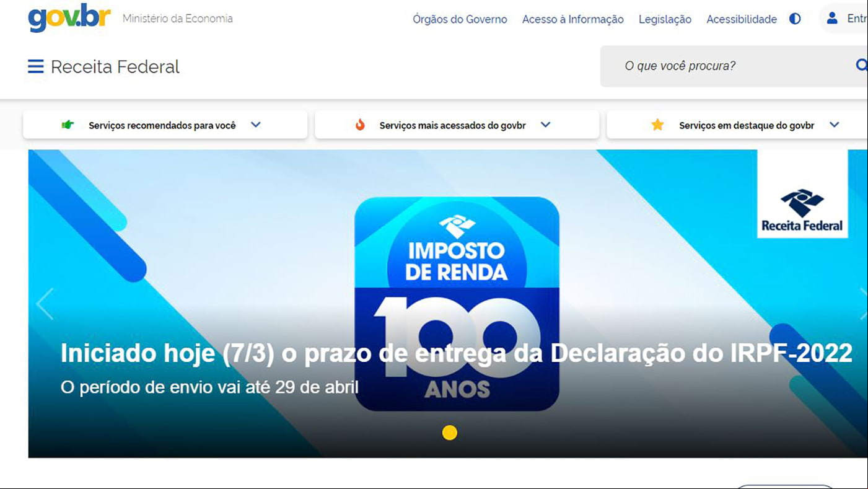Click the user profile icon
The width and height of the screenshot is (868, 489).
tap(832, 19)
